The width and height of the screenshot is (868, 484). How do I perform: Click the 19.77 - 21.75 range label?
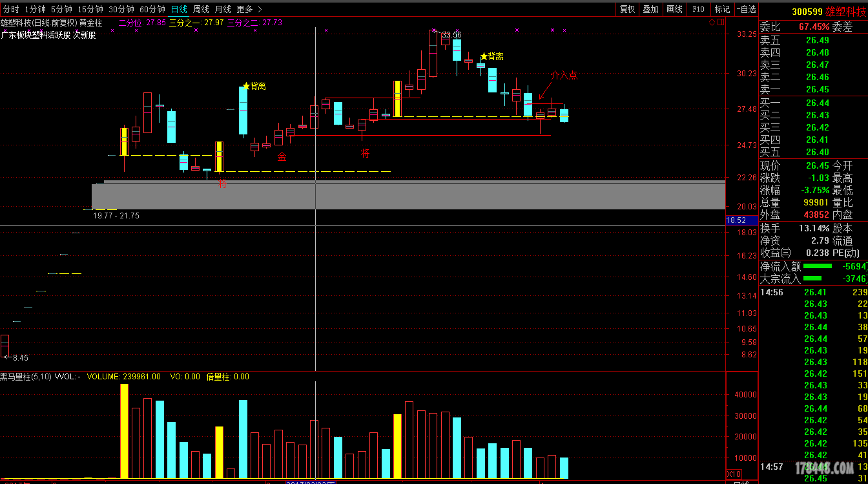116,216
